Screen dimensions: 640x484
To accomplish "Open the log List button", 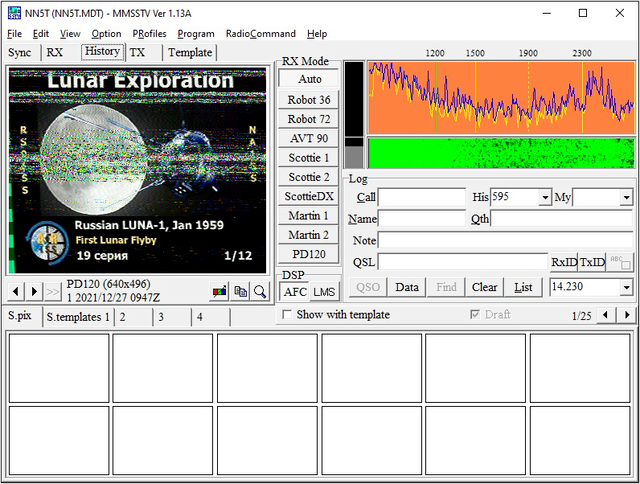I will [523, 287].
